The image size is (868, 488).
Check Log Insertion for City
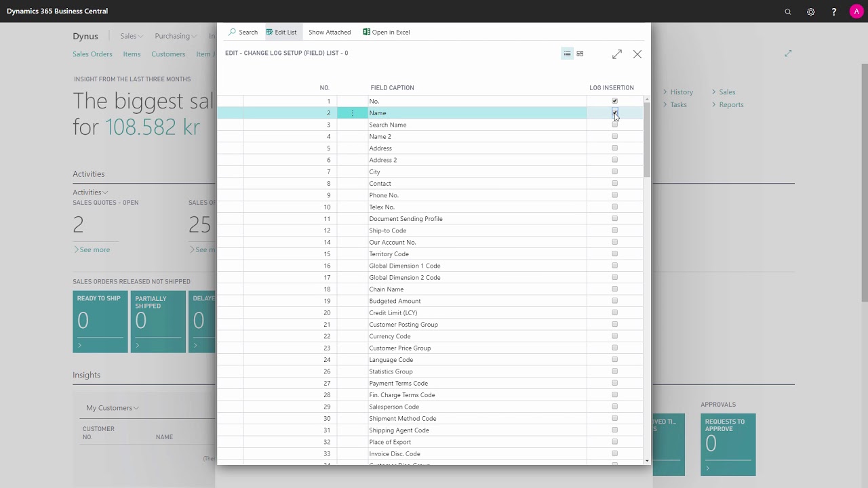[x=615, y=171]
